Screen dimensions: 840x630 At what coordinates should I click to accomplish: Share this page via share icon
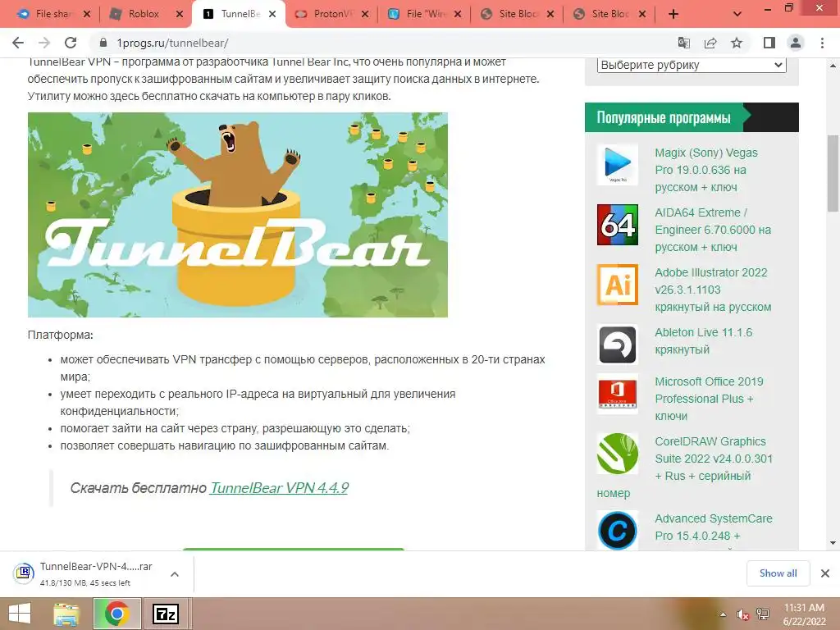[x=710, y=43]
